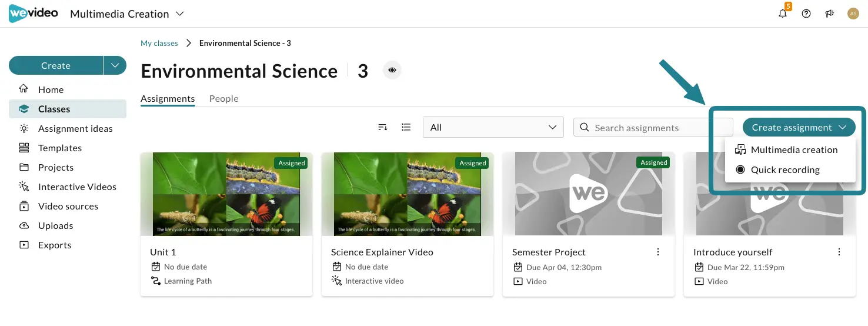The image size is (868, 326).
Task: Click Due Mar 22, 11:59pm text
Action: click(746, 267)
